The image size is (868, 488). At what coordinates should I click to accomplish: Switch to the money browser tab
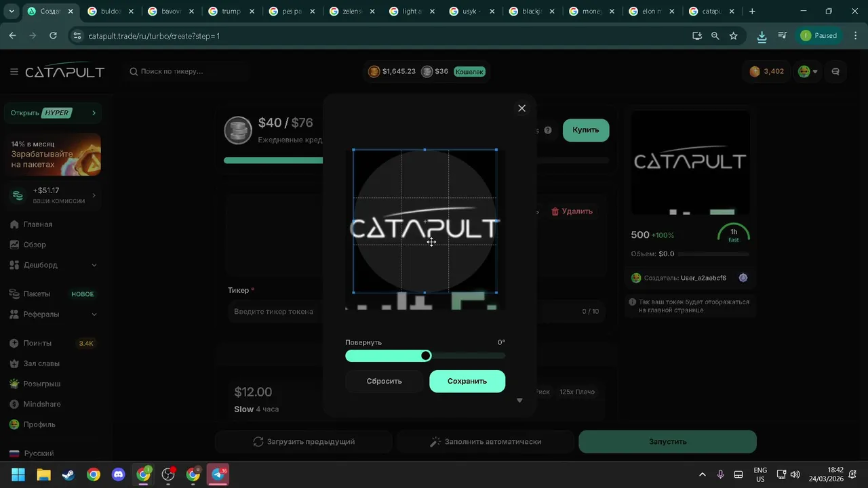[x=593, y=12]
